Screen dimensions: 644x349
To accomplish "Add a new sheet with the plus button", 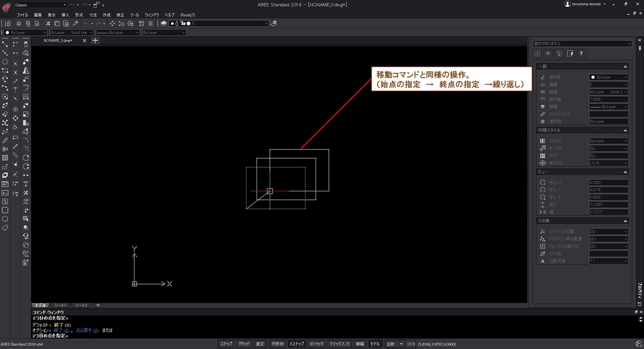I will (98, 305).
